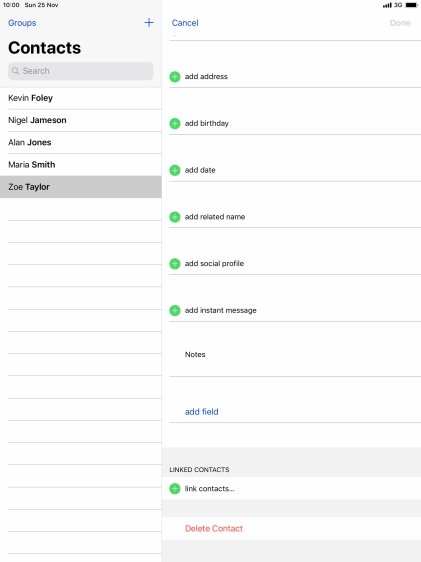The width and height of the screenshot is (421, 562).
Task: Tap green plus beside add instant message
Action: (x=175, y=310)
